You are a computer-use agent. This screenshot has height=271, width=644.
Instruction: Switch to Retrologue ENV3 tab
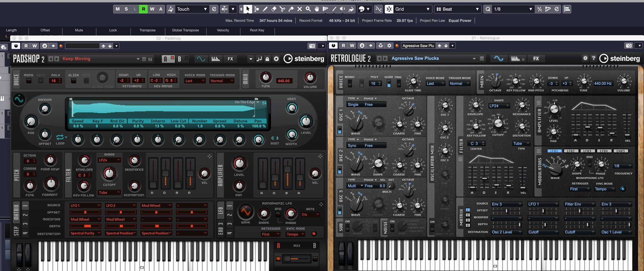[621, 151]
